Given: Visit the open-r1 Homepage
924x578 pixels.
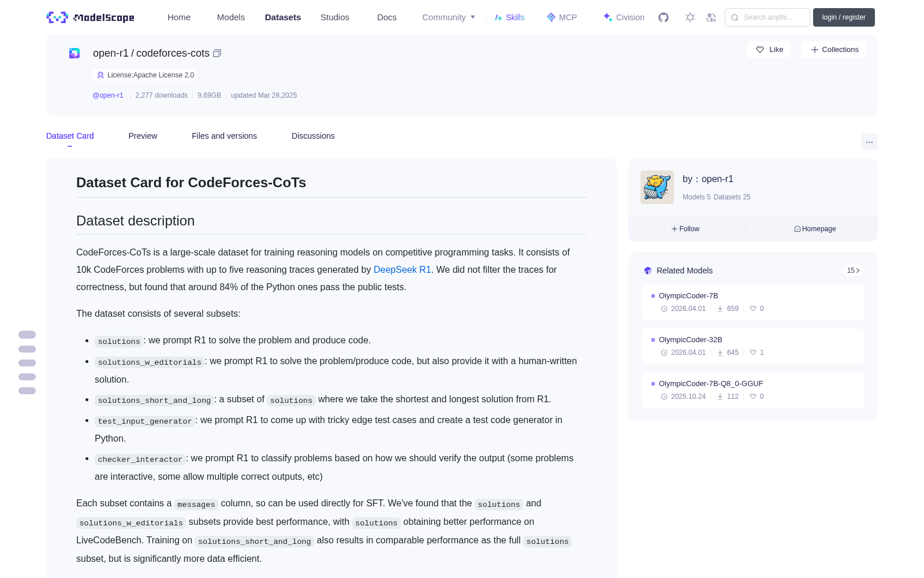Looking at the screenshot, I should pos(815,229).
